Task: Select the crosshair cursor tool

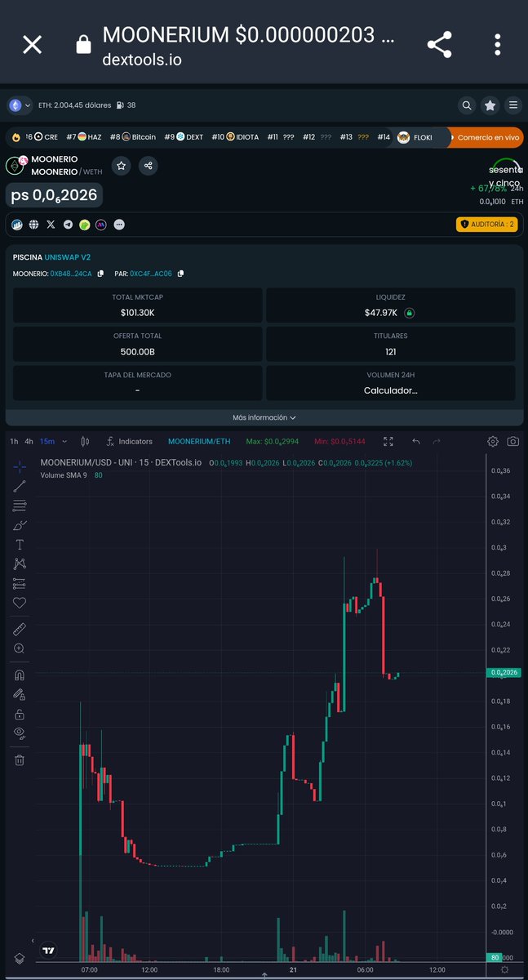Action: coord(20,467)
